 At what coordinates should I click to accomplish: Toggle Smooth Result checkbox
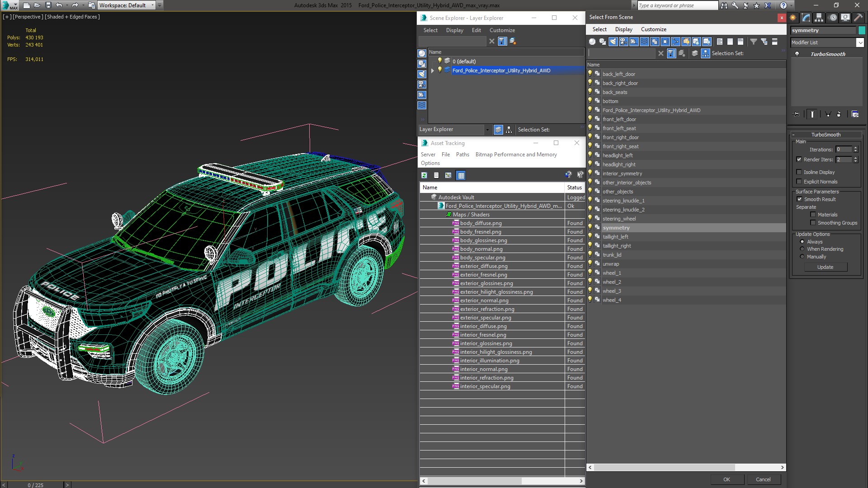tap(799, 199)
